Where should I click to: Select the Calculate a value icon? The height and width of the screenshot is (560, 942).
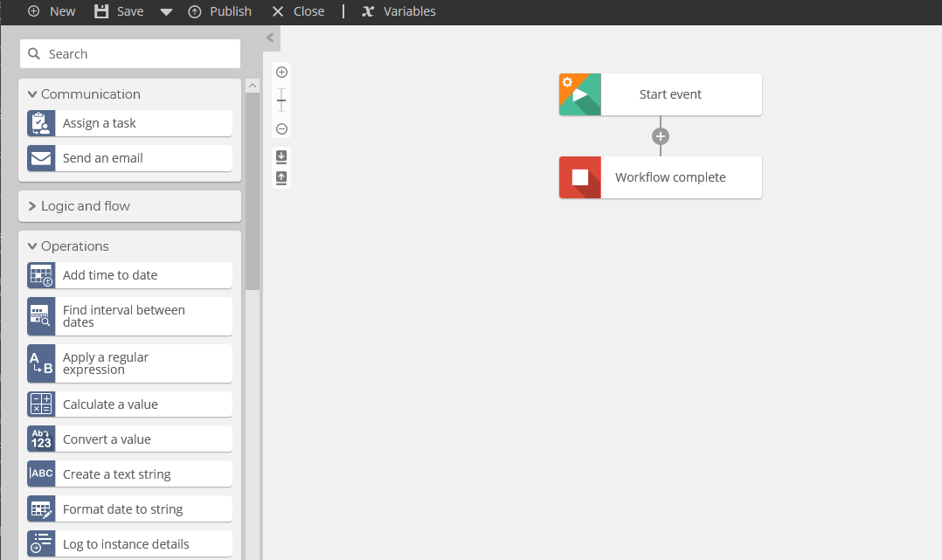(x=41, y=404)
